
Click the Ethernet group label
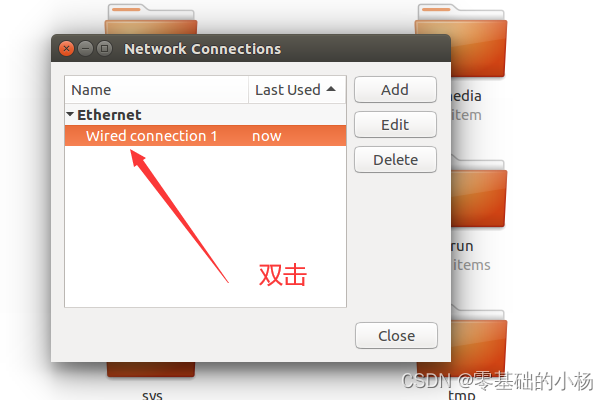point(109,115)
